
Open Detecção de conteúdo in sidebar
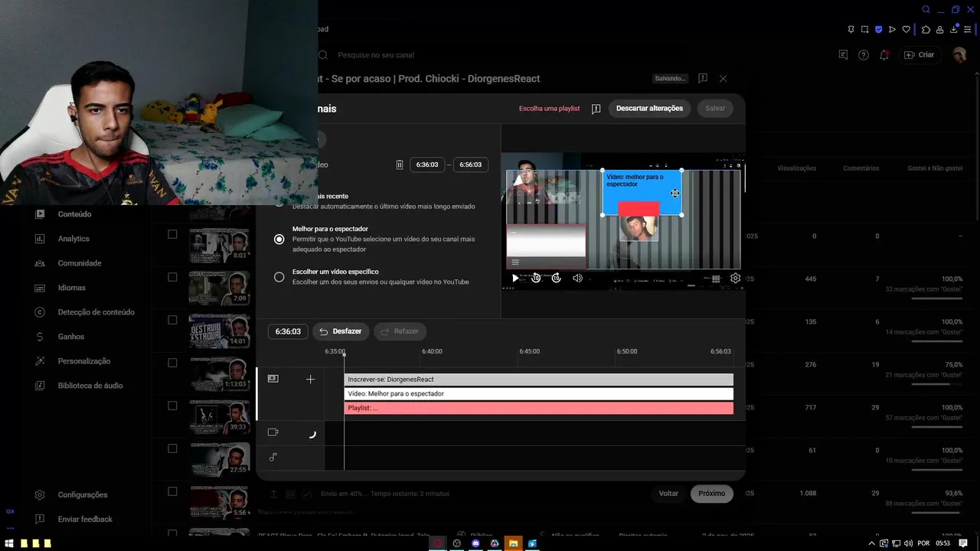(x=96, y=312)
